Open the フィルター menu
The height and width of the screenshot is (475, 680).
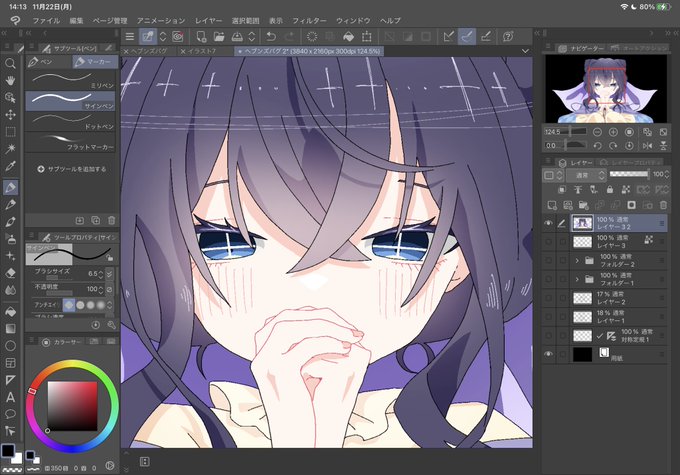309,20
